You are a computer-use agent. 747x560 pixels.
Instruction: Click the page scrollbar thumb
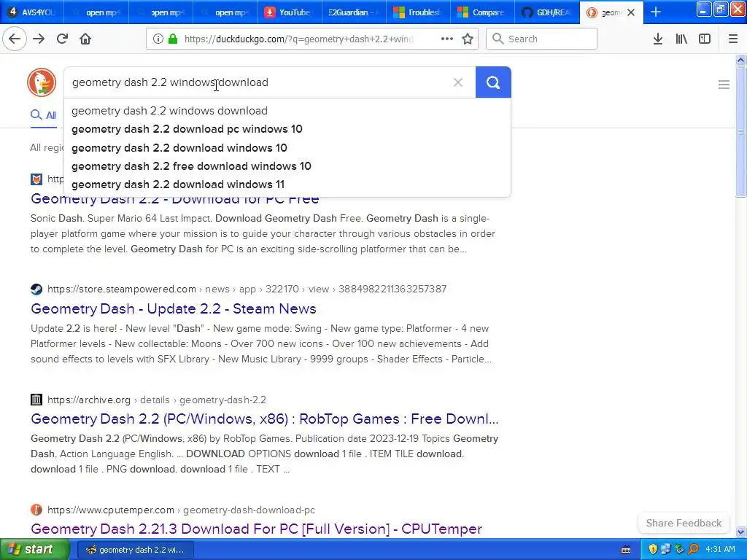[741, 131]
